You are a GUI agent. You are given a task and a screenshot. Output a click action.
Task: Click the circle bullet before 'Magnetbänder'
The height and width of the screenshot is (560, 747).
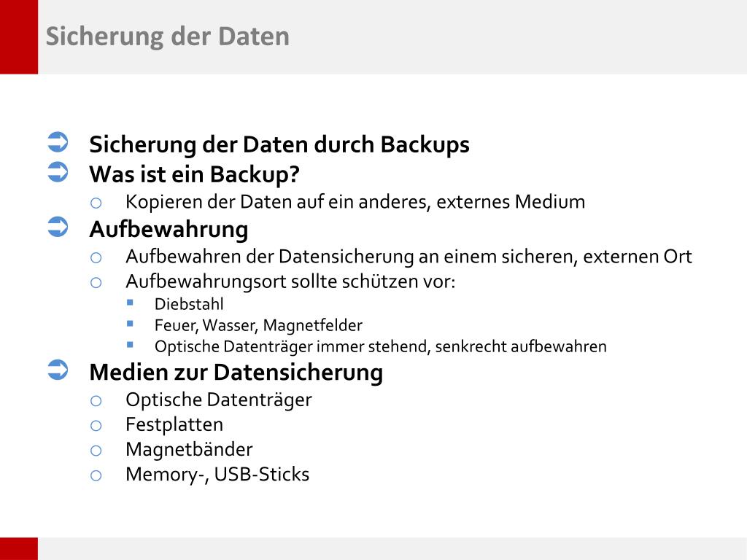coord(96,451)
